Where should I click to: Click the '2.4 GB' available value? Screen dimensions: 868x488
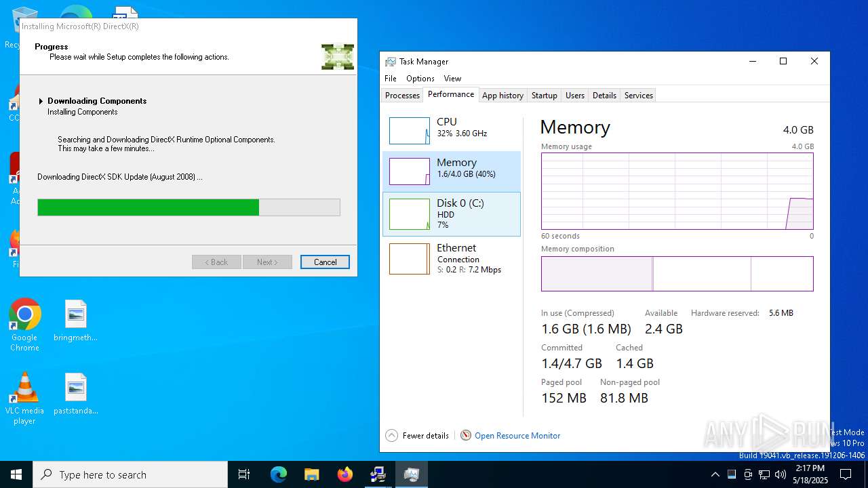664,329
